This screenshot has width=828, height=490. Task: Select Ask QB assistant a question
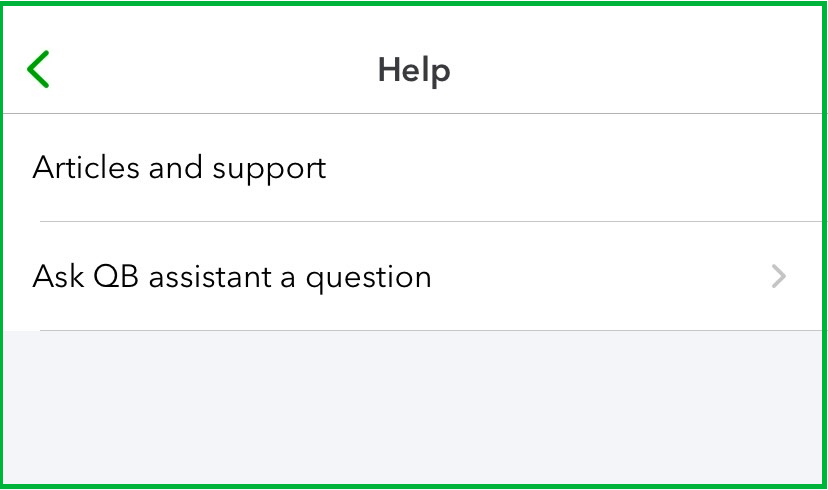[232, 276]
